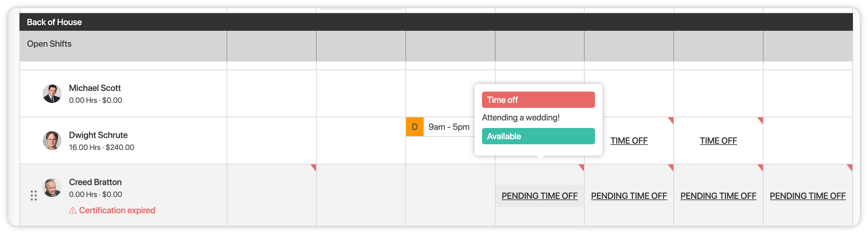Viewport: 868px width, 234px height.
Task: Click the Open Shifts row label
Action: tap(49, 44)
